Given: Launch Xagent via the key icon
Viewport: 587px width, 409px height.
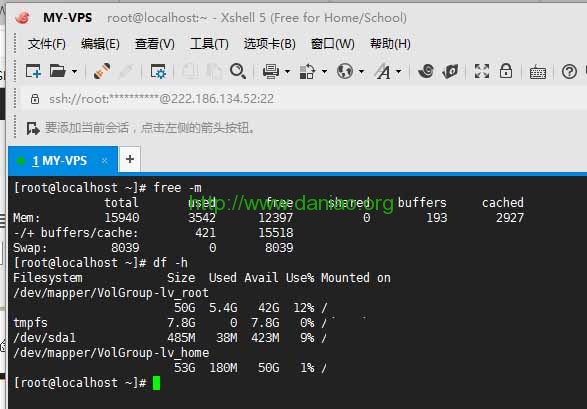Looking at the screenshot, I should (x=450, y=71).
